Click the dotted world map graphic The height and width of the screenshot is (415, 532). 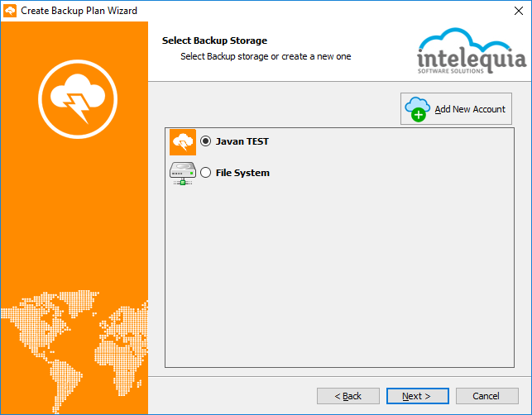(74, 351)
